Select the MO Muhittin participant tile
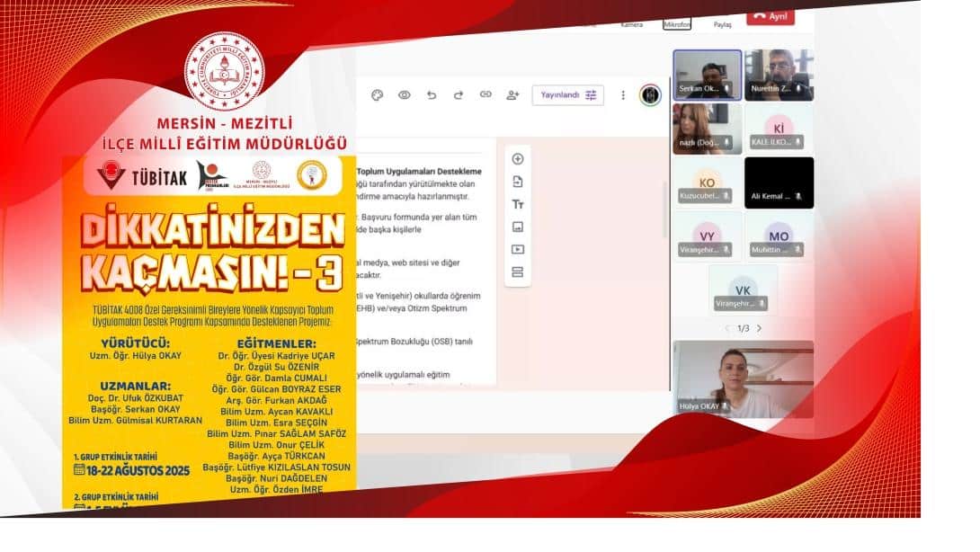The height and width of the screenshot is (552, 980). (780, 236)
